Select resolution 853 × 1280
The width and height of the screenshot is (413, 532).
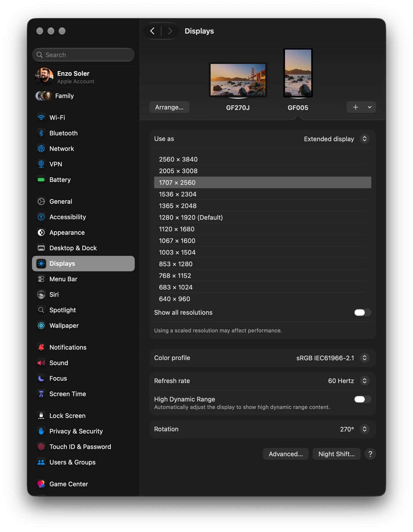(x=263, y=264)
